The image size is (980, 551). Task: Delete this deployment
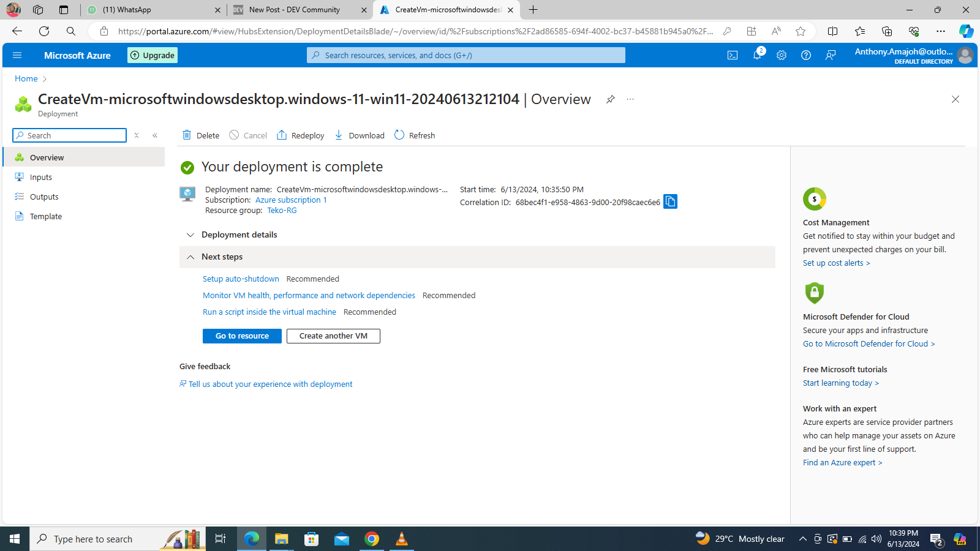pos(201,135)
